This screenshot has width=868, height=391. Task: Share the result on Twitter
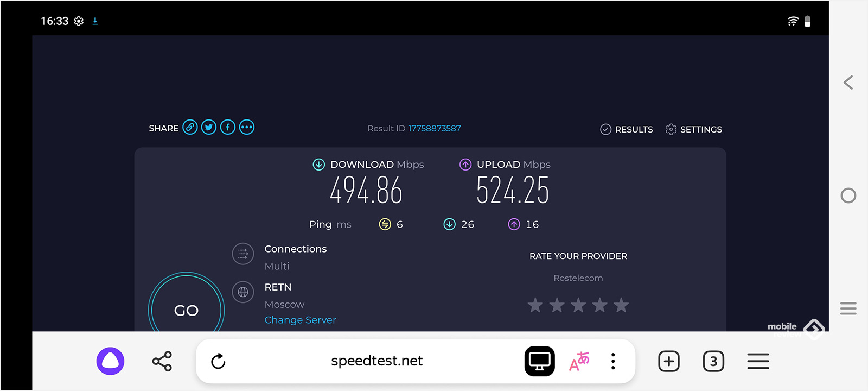point(209,127)
